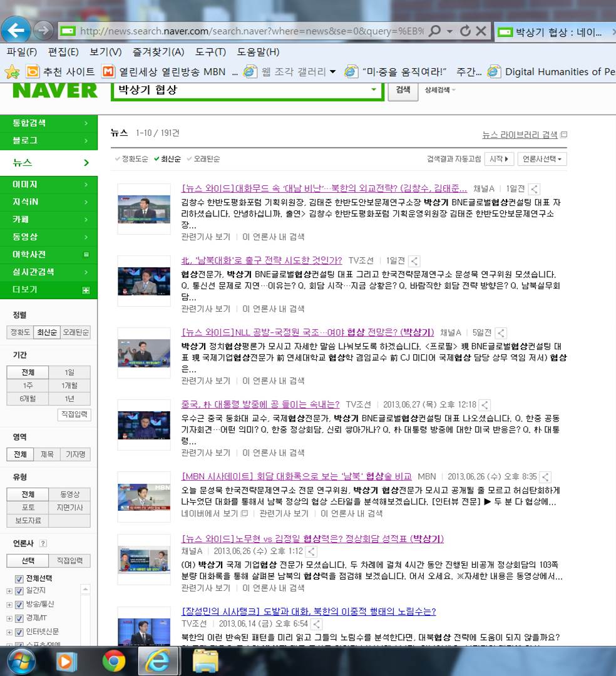Open the 즐겨찾기(A) menu
Screen dimensions: 616x676
[x=158, y=52]
